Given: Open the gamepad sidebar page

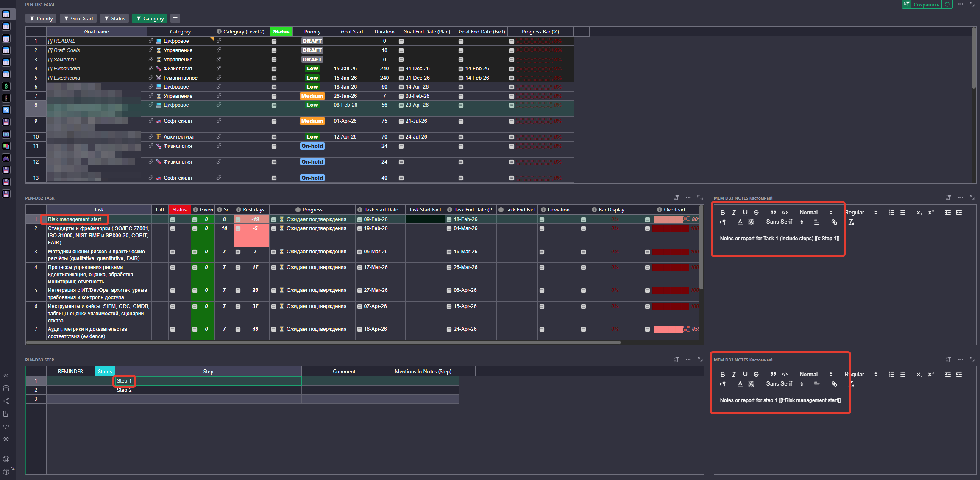Looking at the screenshot, I should click(x=6, y=158).
